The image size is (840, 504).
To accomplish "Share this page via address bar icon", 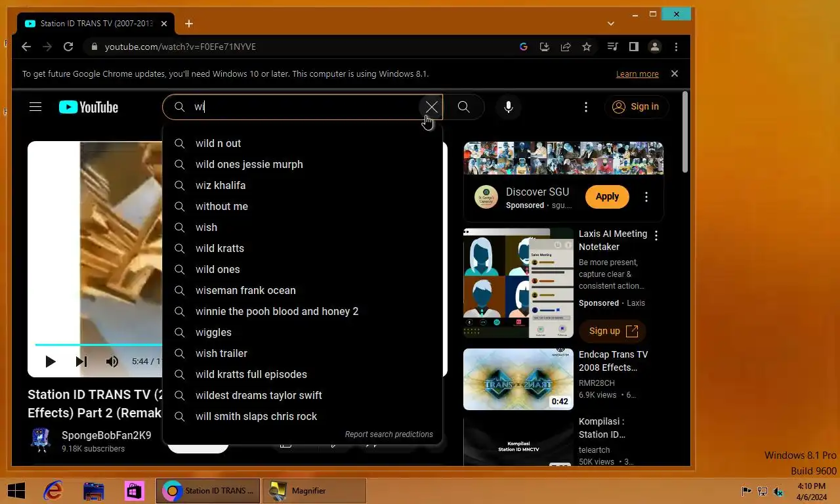I will [x=566, y=47].
